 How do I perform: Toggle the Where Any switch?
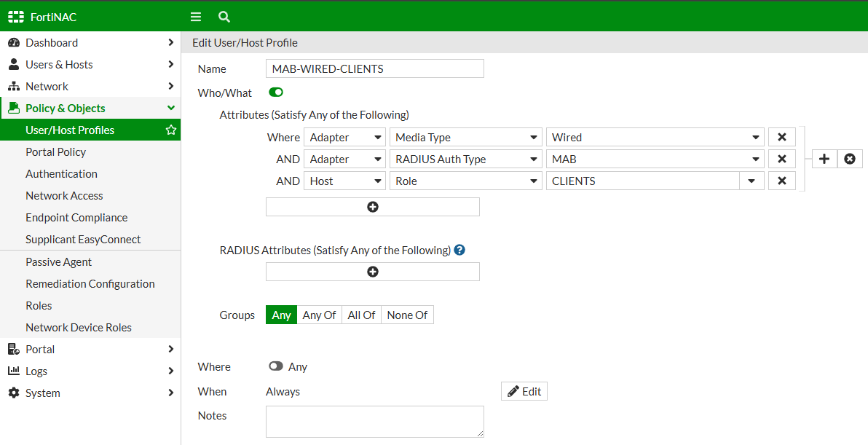276,366
